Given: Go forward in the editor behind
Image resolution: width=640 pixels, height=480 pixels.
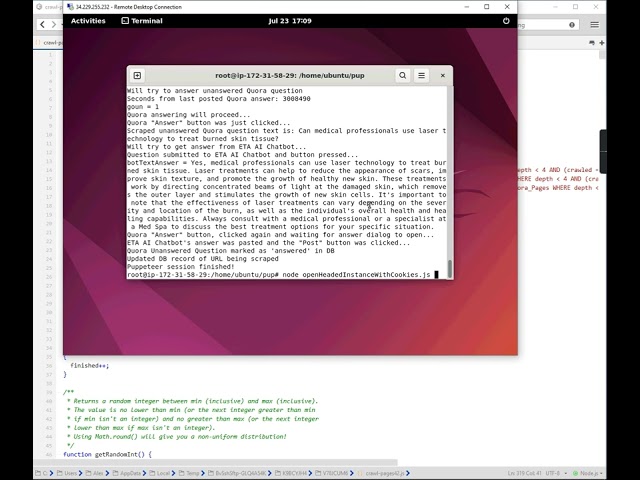Looking at the screenshot, I should click(53, 24).
